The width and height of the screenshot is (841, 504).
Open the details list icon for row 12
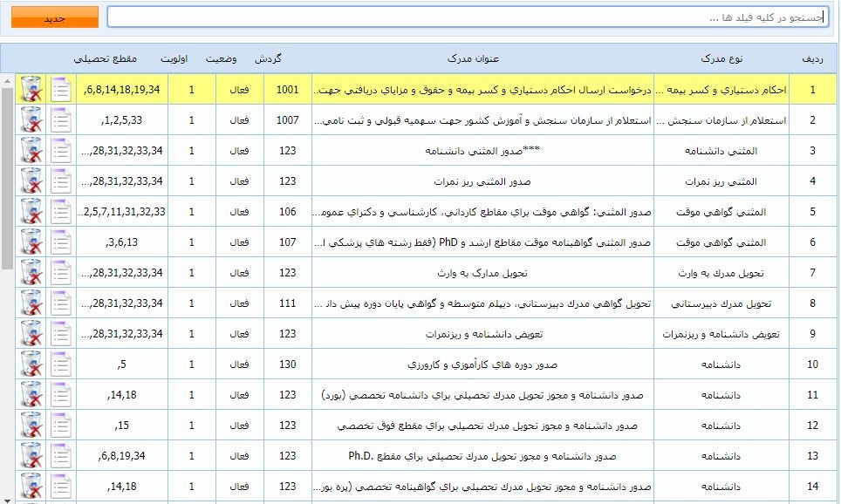[62, 426]
